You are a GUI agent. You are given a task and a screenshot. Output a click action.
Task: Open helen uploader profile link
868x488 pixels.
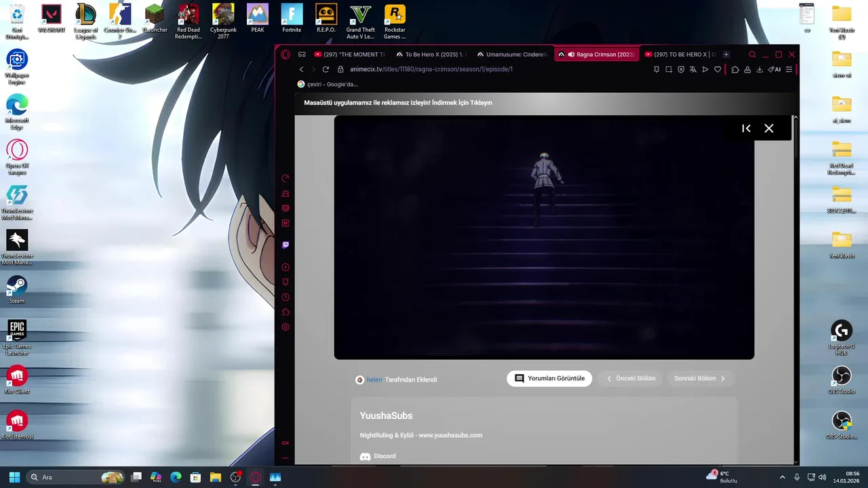374,380
